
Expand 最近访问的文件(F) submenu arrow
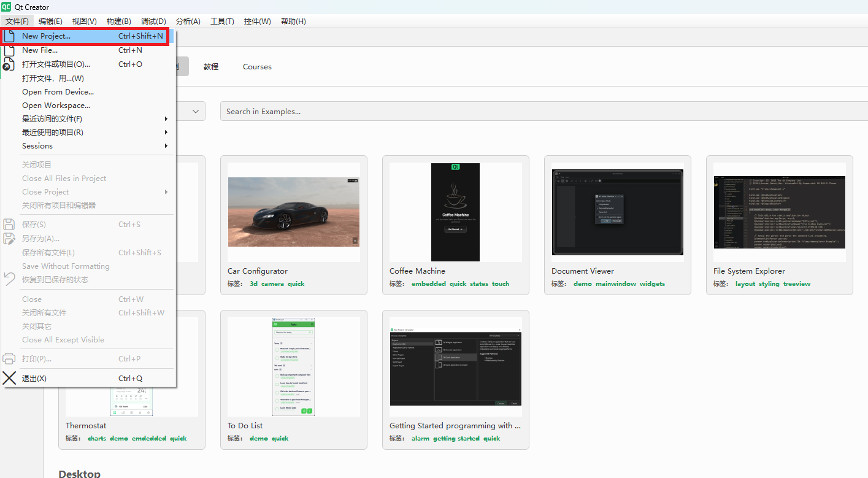tap(166, 118)
